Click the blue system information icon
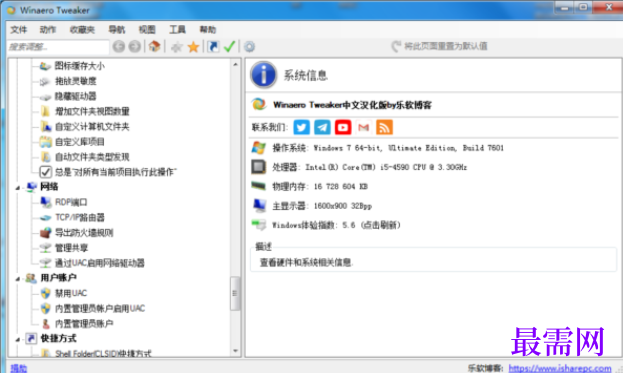Screen dimensions: 623x373 [x=263, y=75]
